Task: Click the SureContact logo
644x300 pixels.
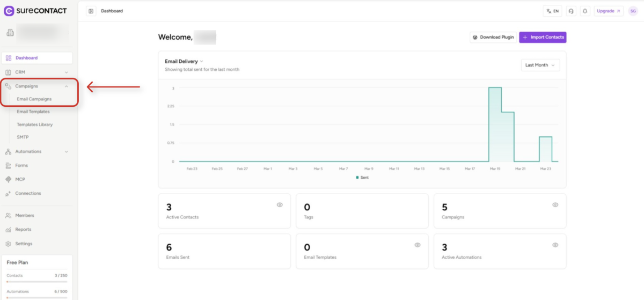Action: click(x=35, y=10)
